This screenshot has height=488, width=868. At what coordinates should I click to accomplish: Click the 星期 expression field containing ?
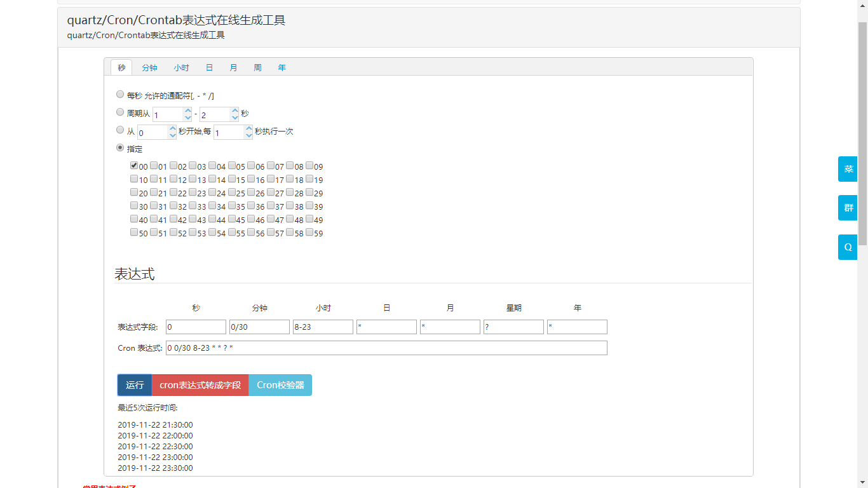coord(513,327)
